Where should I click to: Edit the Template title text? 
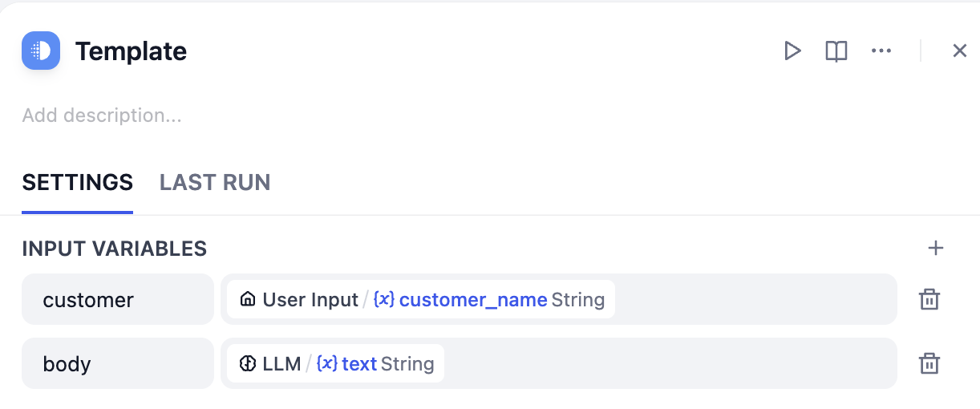tap(131, 51)
